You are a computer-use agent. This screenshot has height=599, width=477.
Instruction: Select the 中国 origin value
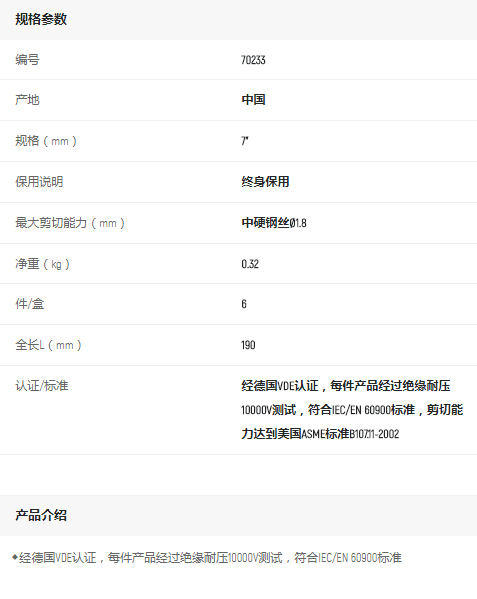(x=253, y=100)
